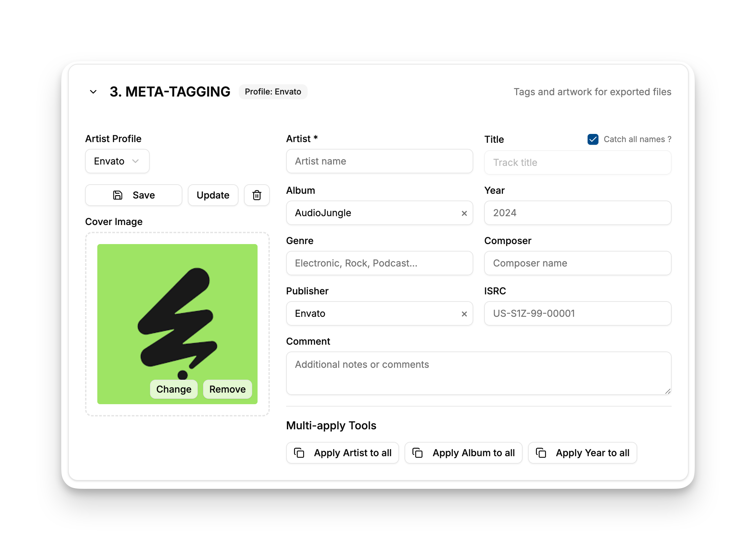Click into the Year field showing 2024
This screenshot has height=550, width=756.
coord(577,213)
